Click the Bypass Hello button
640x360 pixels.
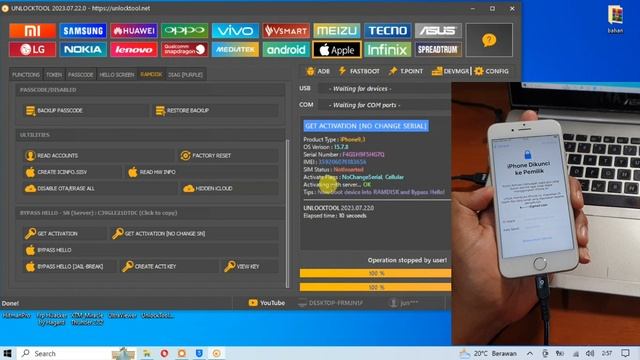coord(151,250)
